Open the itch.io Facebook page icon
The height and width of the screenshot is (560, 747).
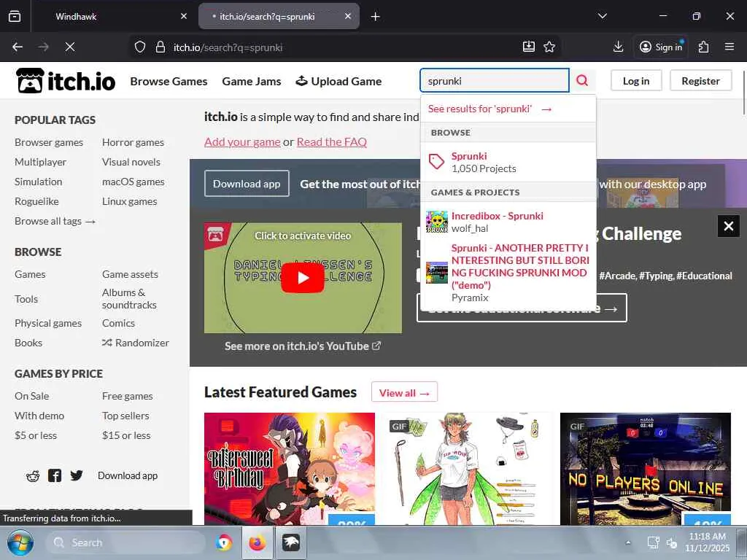click(x=55, y=475)
